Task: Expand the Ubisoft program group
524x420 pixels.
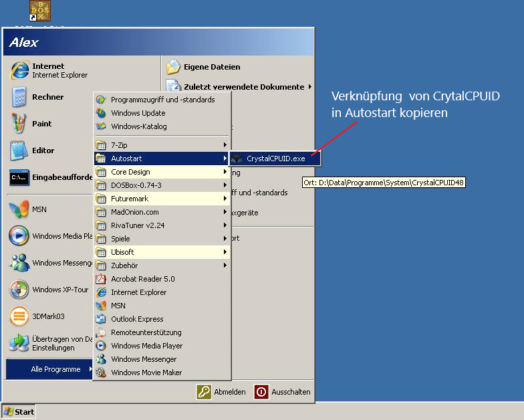Action: point(162,252)
